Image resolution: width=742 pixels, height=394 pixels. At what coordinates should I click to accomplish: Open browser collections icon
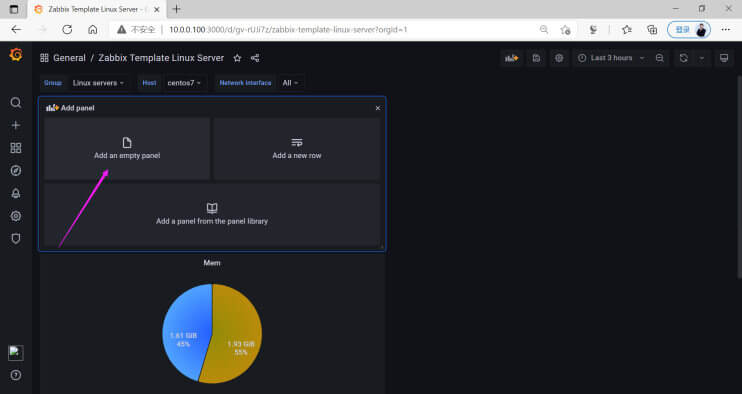[652, 30]
